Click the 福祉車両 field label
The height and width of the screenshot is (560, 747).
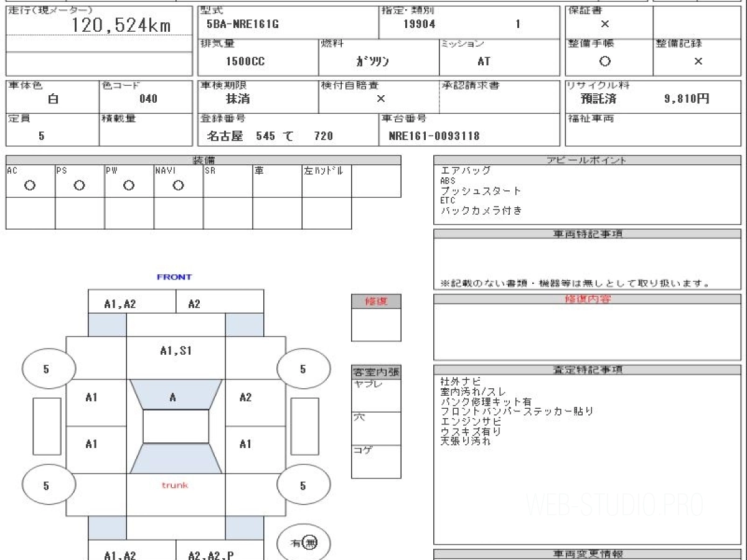590,118
